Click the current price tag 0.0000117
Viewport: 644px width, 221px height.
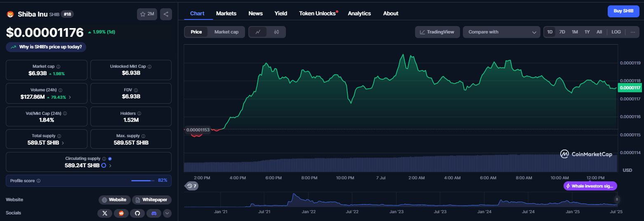[630, 88]
